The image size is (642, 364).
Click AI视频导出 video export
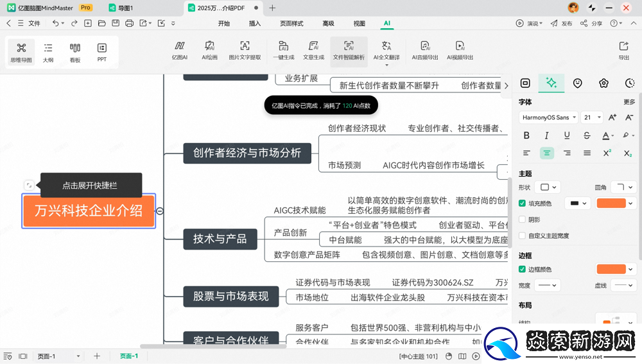[460, 51]
